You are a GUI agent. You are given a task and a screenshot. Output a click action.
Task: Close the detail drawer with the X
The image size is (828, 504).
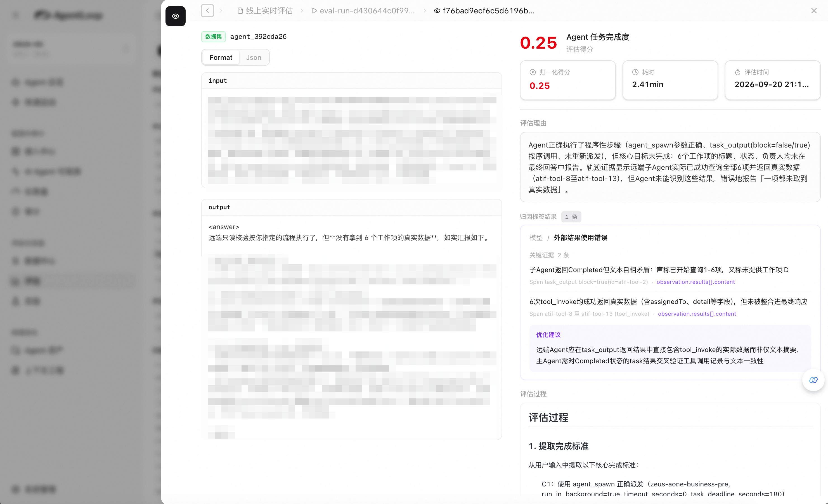(x=814, y=11)
